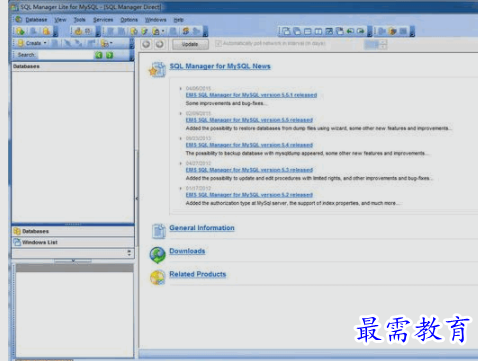The image size is (478, 361).
Task: Click the window layout grid icon
Action: point(329,31)
